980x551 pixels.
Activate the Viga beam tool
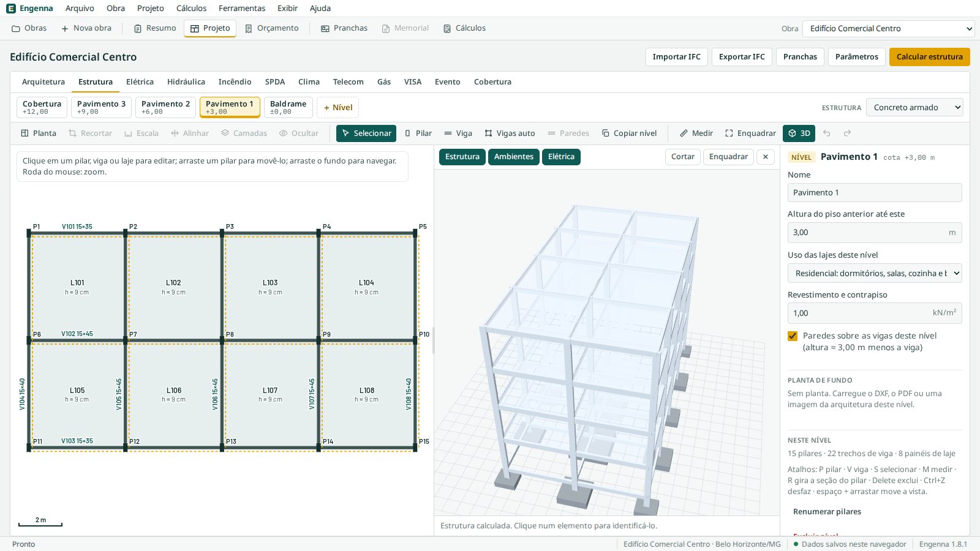458,133
